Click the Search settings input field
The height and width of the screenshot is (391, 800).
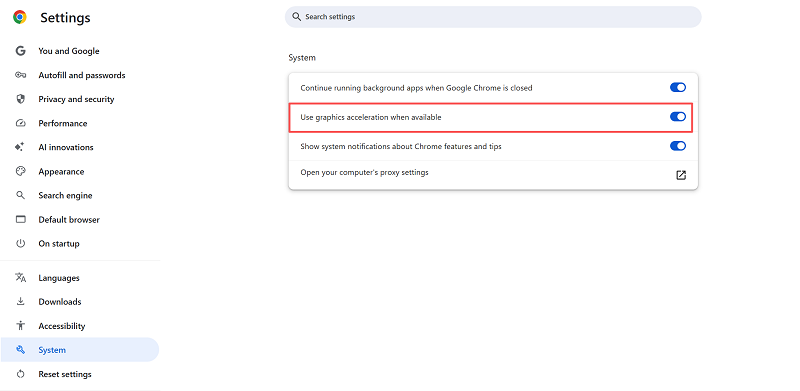pos(493,17)
